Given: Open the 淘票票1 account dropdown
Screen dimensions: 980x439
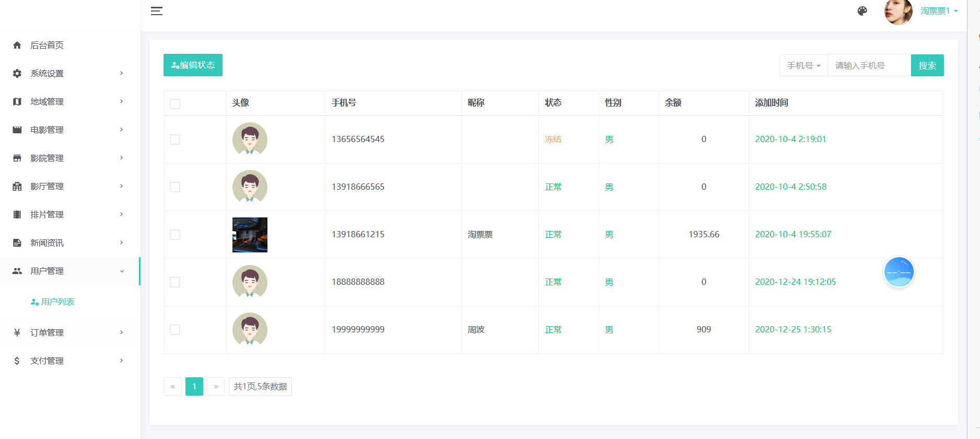Looking at the screenshot, I should click(939, 11).
